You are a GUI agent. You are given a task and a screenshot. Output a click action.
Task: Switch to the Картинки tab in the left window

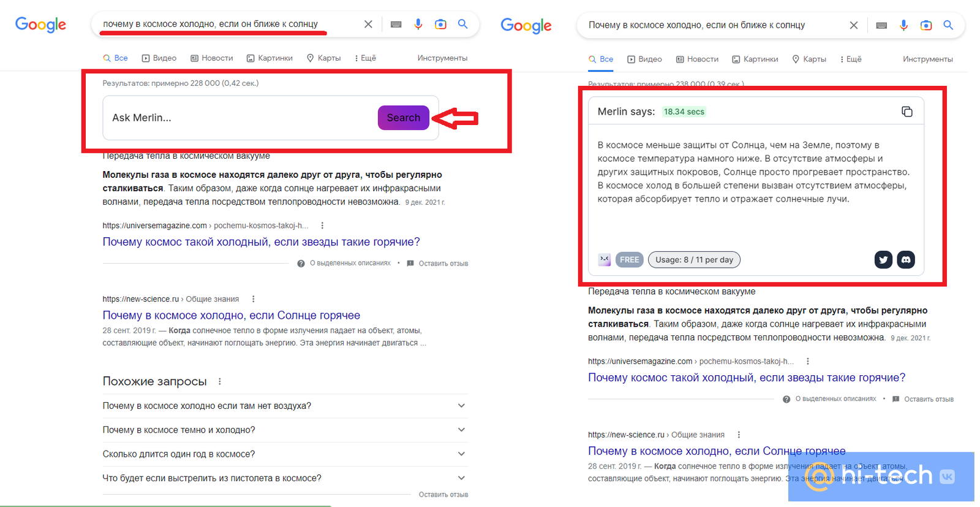(x=269, y=58)
